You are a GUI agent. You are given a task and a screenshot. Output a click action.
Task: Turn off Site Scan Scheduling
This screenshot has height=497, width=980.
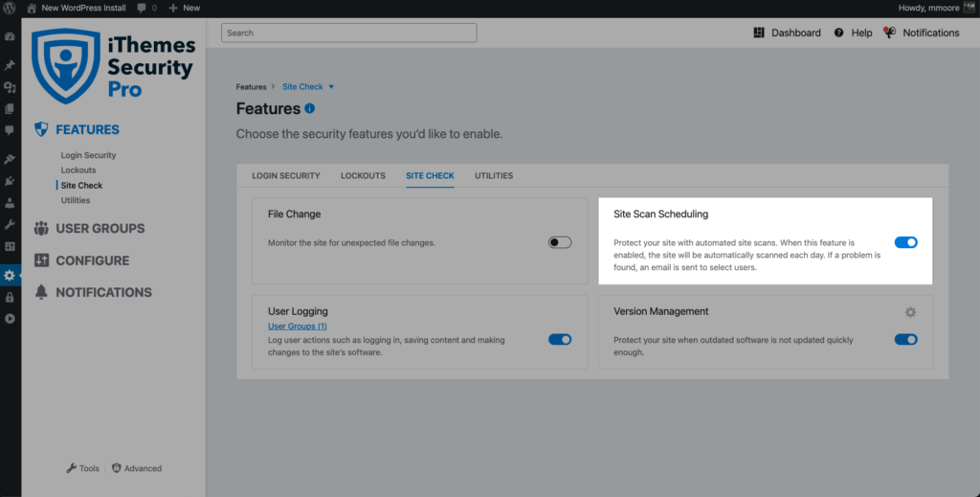pos(905,243)
